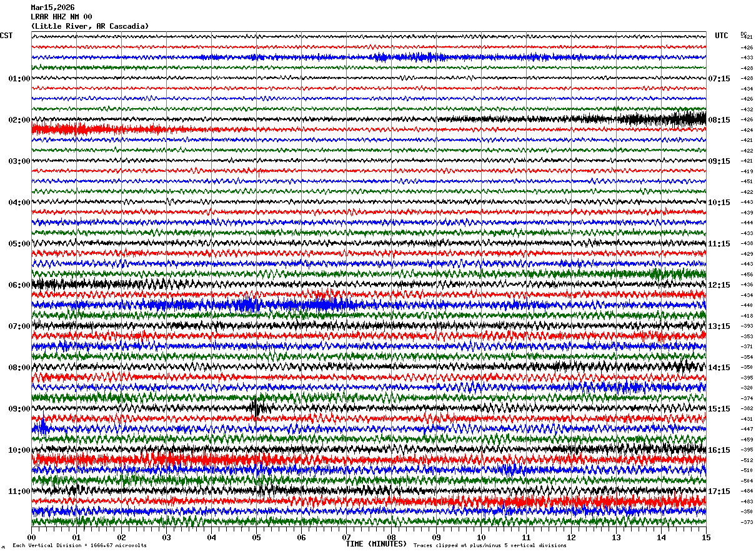Image resolution: width=756 pixels, height=554 pixels.
Task: Click the 15:15 UTC time label
Action: (x=719, y=409)
